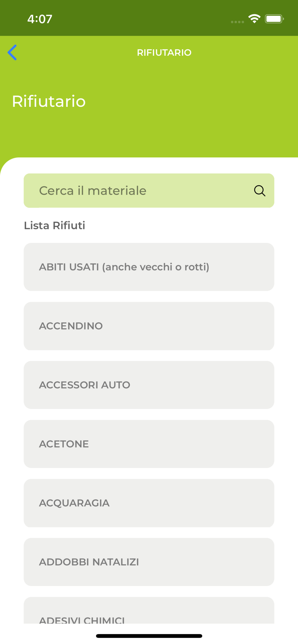Open ABITI USATI waste entry
298x644 pixels.
(x=149, y=267)
